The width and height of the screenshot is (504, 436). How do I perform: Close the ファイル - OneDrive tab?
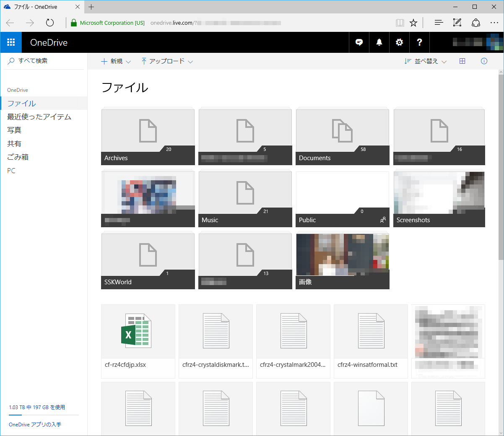78,7
